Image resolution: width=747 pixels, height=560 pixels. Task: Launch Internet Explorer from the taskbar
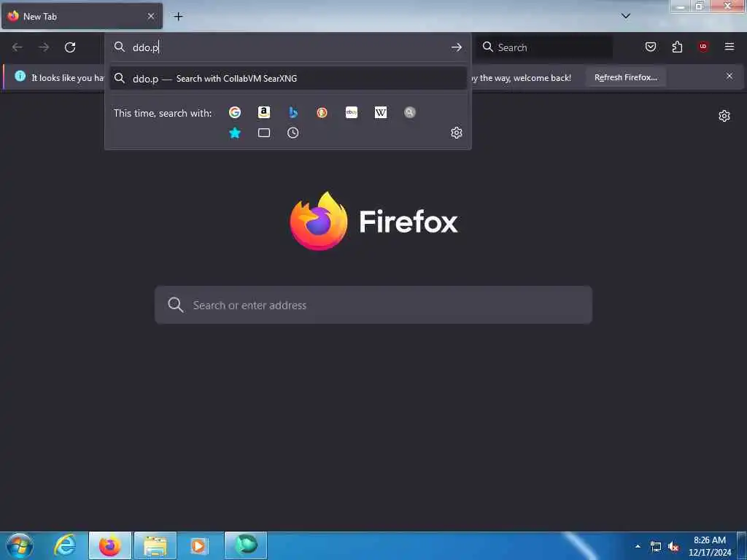[x=64, y=545]
